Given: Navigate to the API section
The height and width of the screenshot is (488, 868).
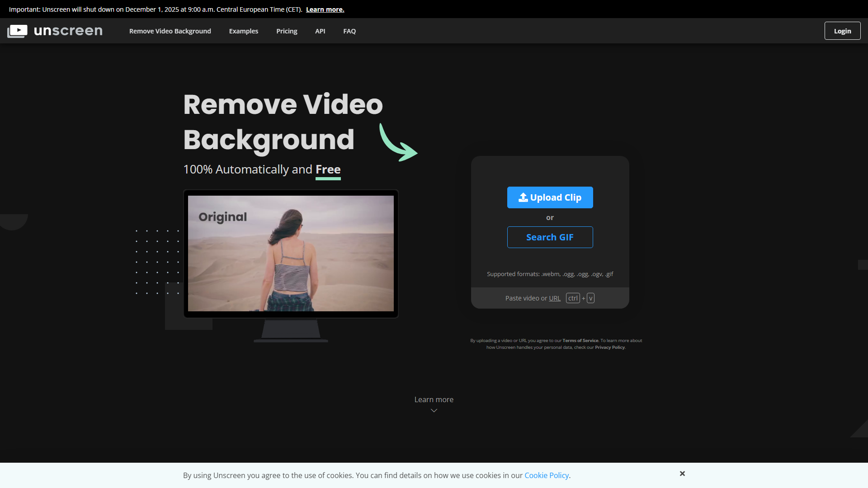Looking at the screenshot, I should coord(320,31).
